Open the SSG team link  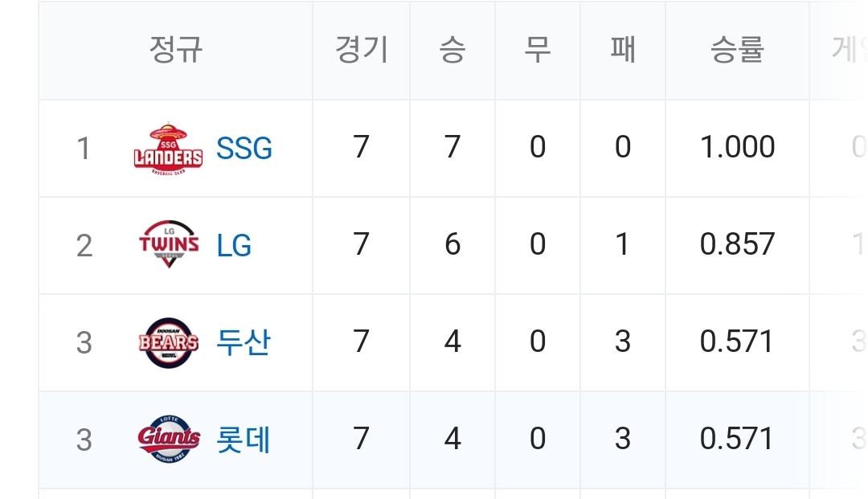point(244,149)
